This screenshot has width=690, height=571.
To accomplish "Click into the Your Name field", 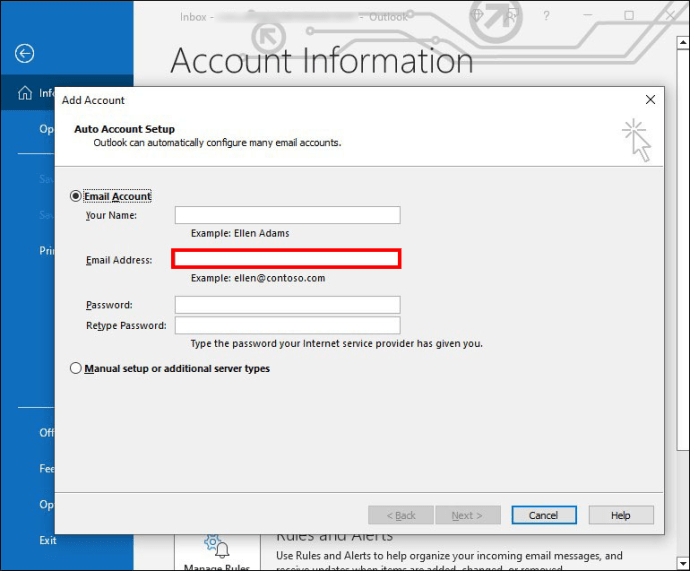I will pyautogui.click(x=288, y=215).
